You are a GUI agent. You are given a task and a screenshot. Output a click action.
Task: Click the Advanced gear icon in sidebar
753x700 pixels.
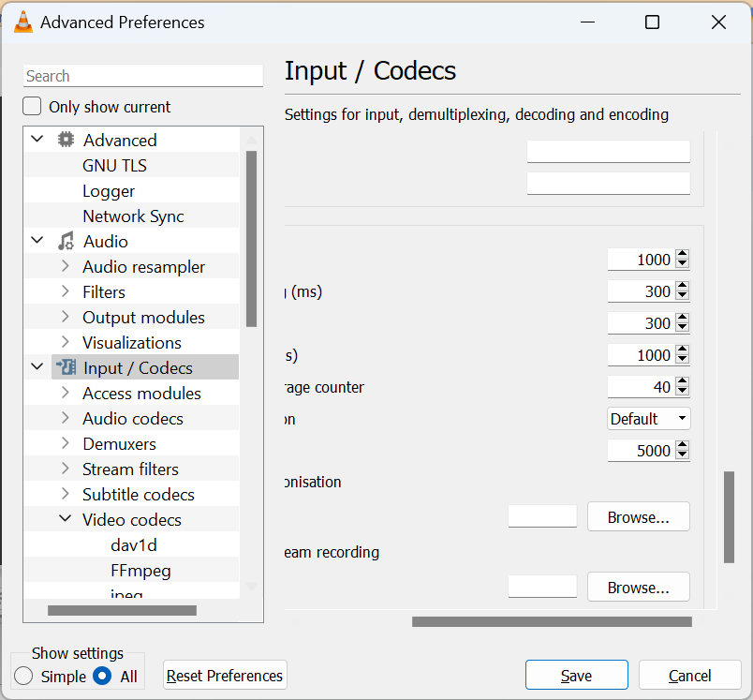(x=64, y=139)
